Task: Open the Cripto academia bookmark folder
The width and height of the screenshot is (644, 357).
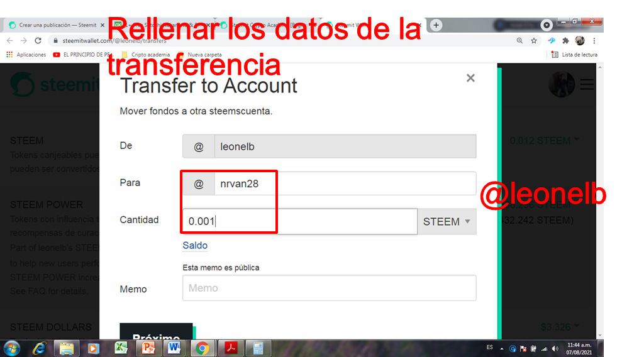Action: [146, 55]
